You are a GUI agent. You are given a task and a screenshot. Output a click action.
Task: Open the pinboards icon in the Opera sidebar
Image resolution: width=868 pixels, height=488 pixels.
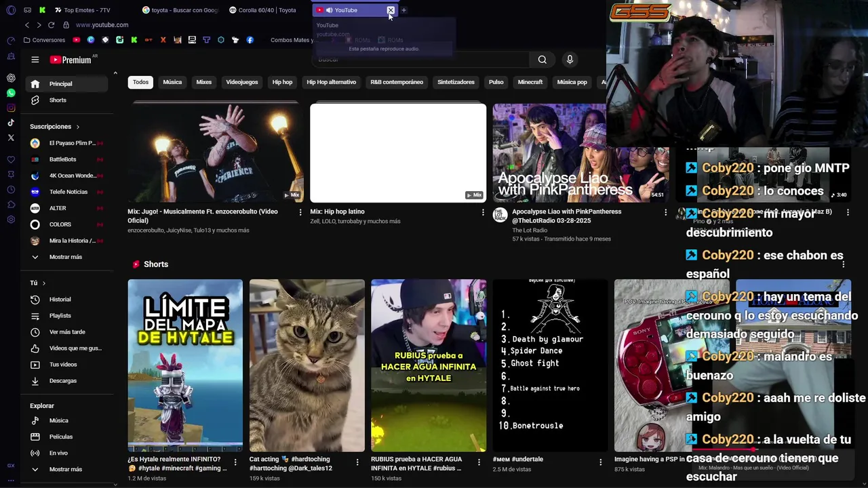pyautogui.click(x=11, y=175)
